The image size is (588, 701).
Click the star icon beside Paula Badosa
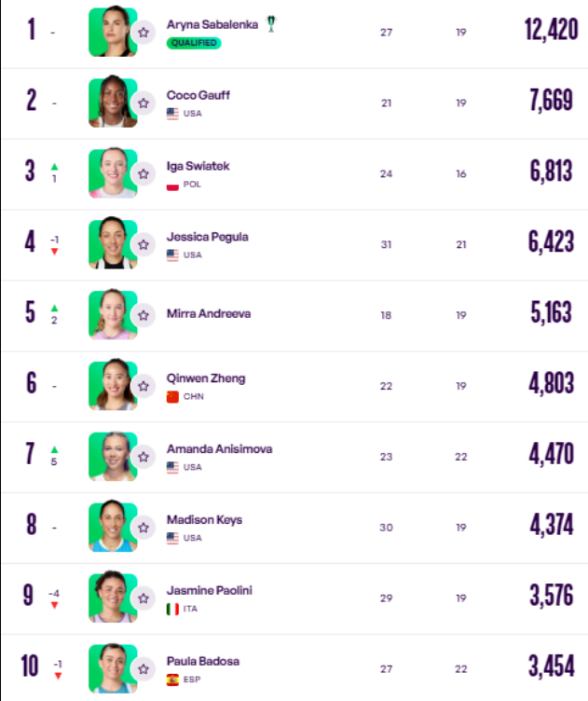point(143,668)
